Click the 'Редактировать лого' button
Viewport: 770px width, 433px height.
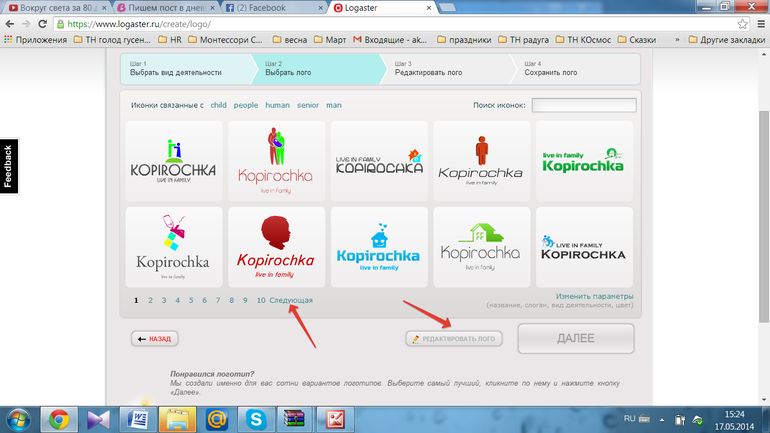pyautogui.click(x=454, y=339)
